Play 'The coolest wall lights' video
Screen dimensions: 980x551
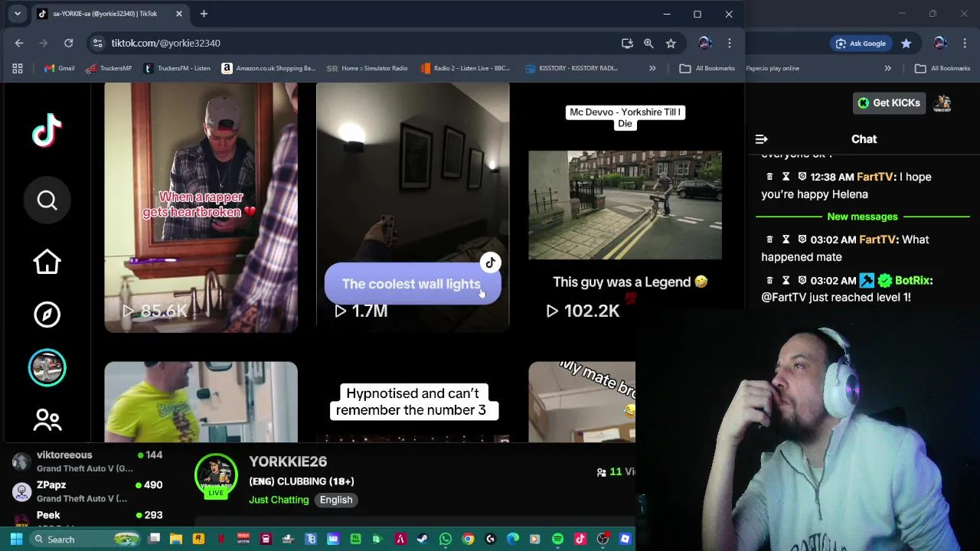pyautogui.click(x=413, y=207)
